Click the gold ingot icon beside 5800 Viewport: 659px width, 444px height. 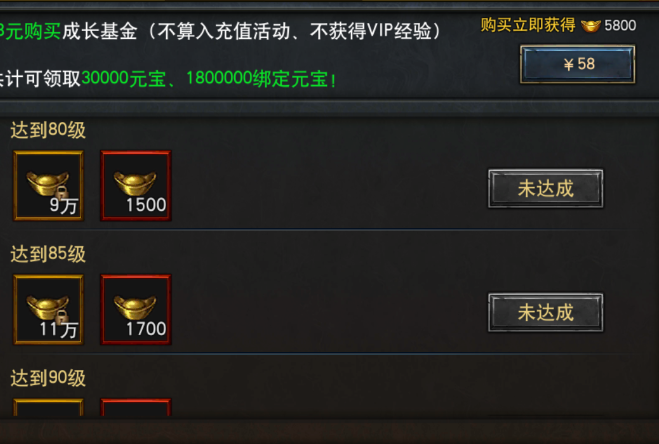(x=590, y=26)
